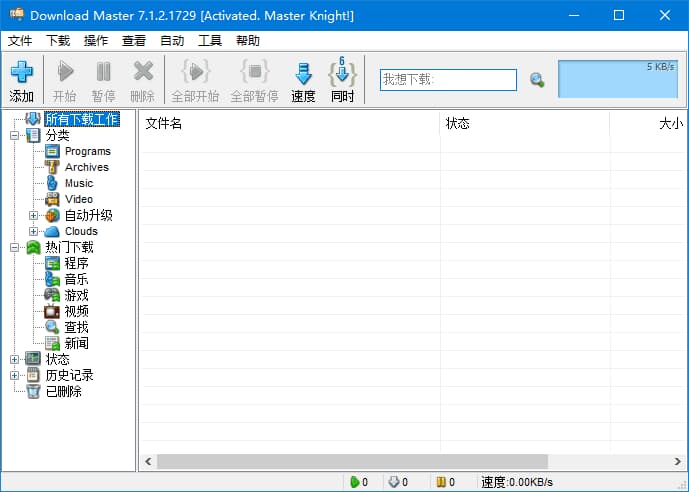Image resolution: width=689 pixels, height=492 pixels.
Task: Collapse the 热门下载 tree node
Action: (14, 247)
